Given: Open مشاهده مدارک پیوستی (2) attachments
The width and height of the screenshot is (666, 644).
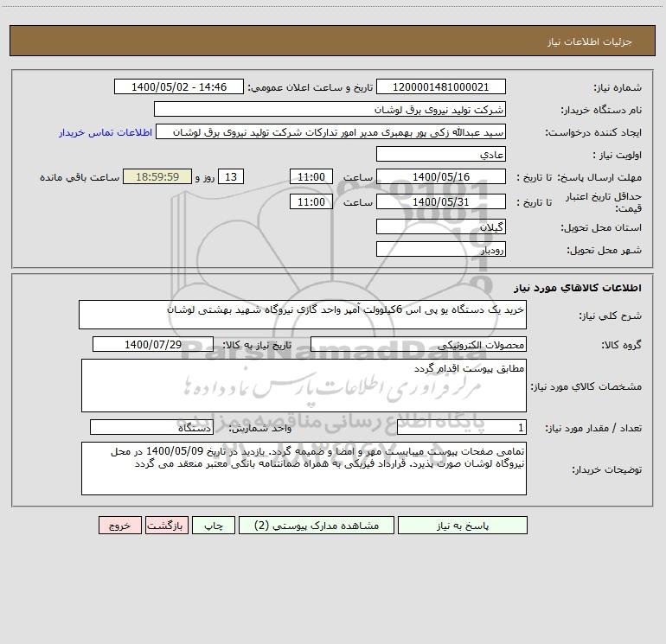Looking at the screenshot, I should click(x=317, y=526).
